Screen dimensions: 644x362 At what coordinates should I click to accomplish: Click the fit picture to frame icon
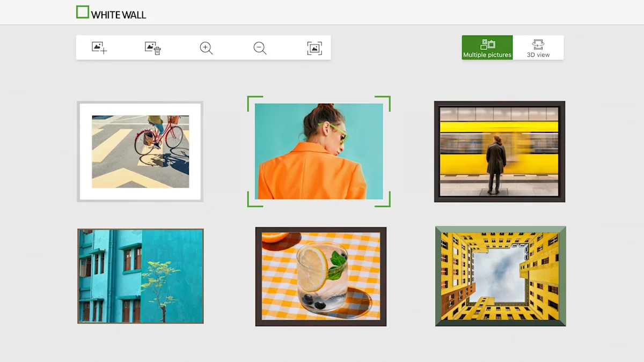314,48
